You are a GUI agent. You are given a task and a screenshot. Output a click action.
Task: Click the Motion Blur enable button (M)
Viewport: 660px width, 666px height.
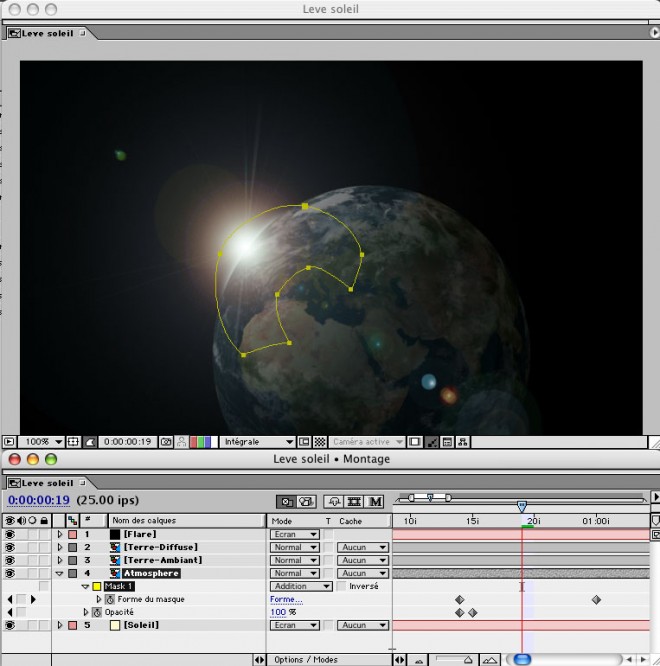click(376, 501)
